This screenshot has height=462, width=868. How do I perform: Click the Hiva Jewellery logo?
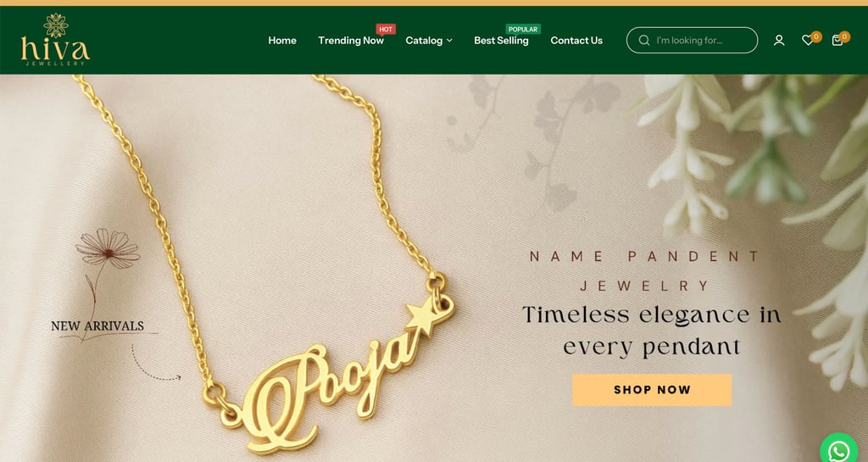[55, 39]
